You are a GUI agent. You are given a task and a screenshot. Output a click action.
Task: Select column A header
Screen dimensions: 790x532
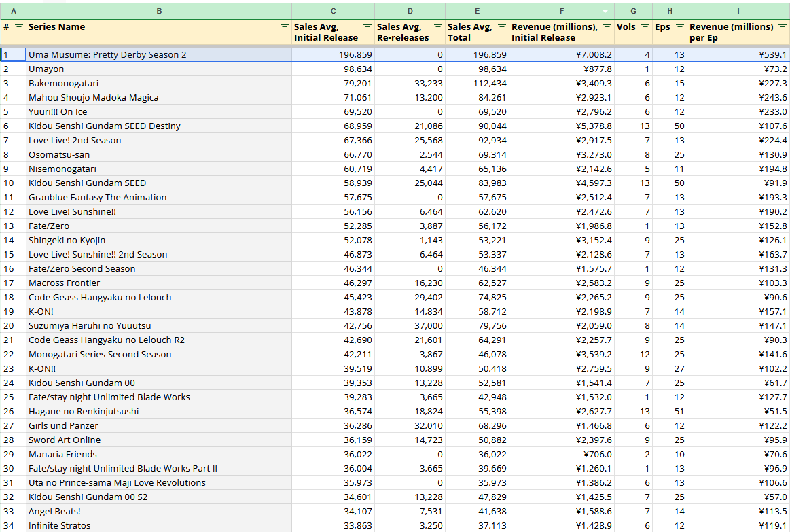(13, 11)
